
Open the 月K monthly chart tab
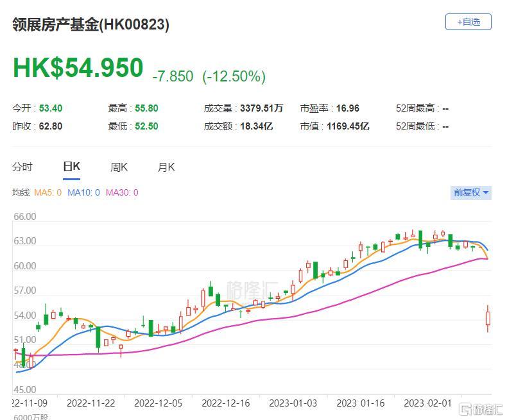coord(166,167)
